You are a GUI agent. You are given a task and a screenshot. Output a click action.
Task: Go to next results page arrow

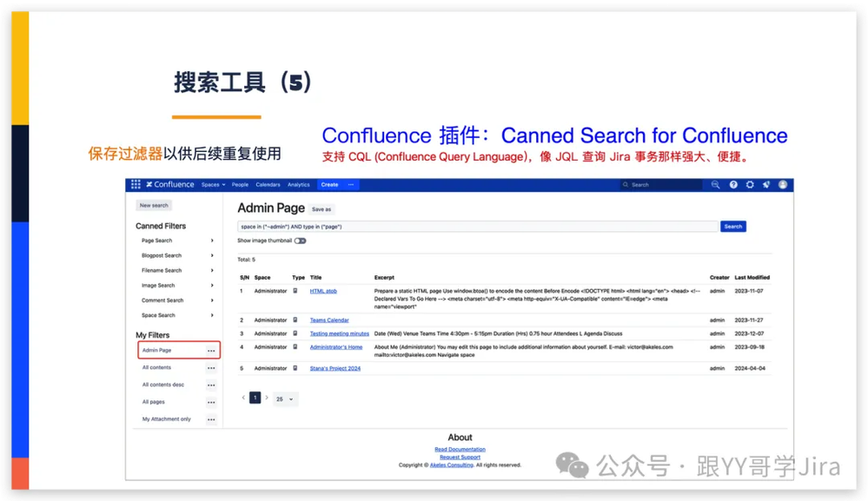267,399
